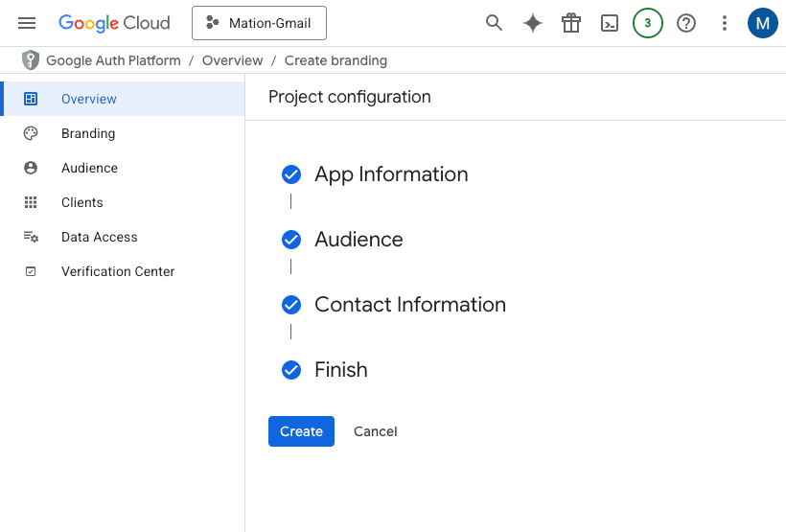Screen dimensions: 786x532
Task: Open the Gemini sparkle assistant icon
Action: coord(532,23)
